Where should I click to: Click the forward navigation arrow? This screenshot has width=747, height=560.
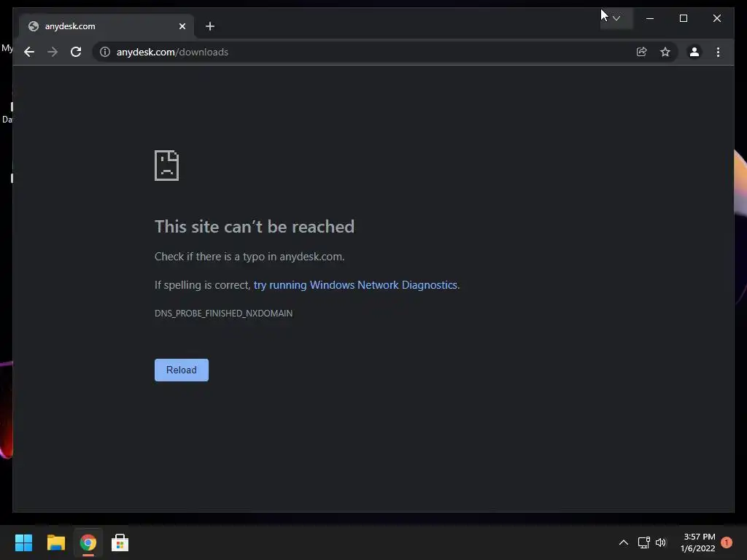(x=53, y=52)
